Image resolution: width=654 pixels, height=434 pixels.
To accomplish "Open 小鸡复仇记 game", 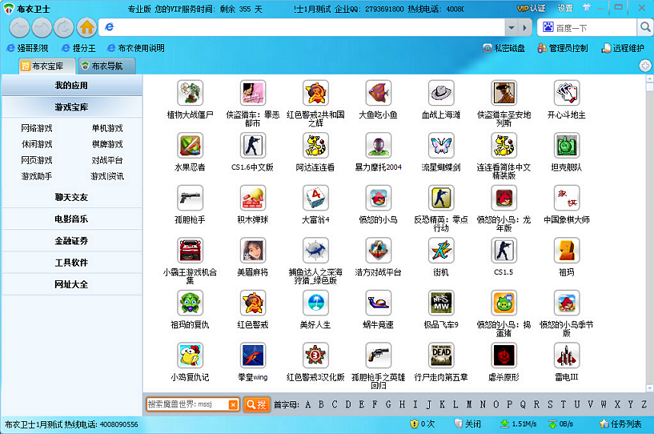I will click(190, 356).
